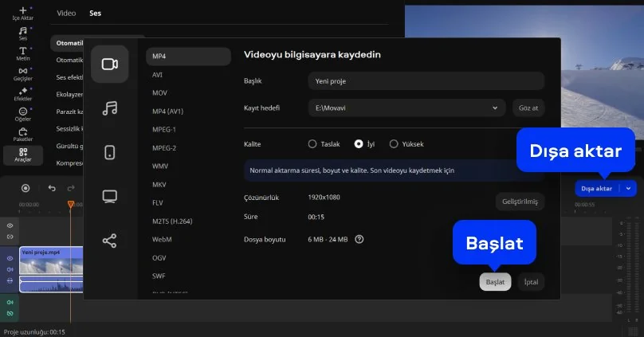Toggle video track eye visibility
This screenshot has width=644, height=337.
tap(10, 259)
